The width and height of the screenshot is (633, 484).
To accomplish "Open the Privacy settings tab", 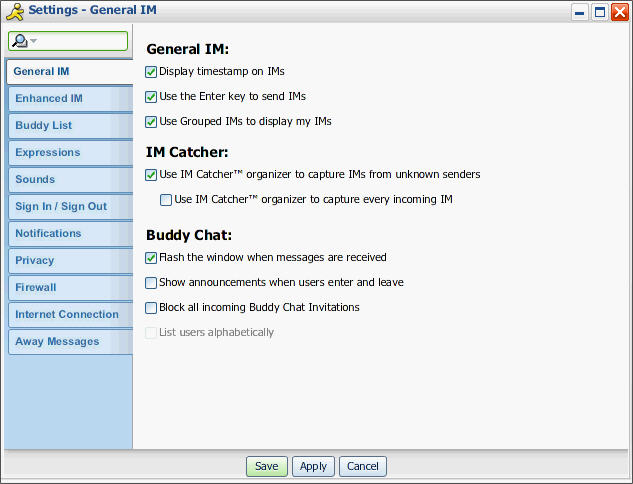I will click(68, 261).
